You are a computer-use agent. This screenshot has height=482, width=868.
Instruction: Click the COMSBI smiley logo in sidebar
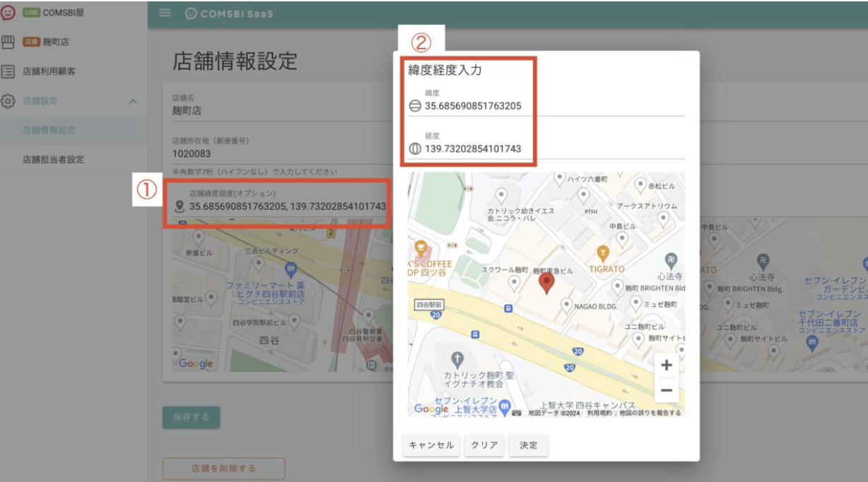pos(8,13)
